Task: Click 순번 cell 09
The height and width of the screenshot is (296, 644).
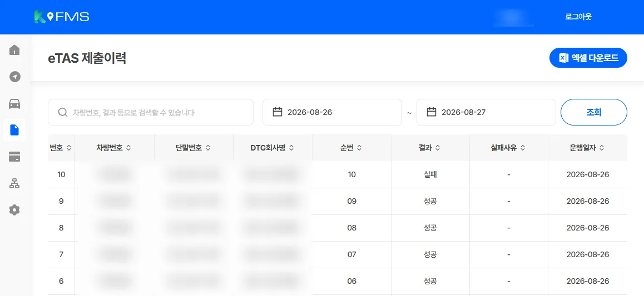Action: (351, 201)
